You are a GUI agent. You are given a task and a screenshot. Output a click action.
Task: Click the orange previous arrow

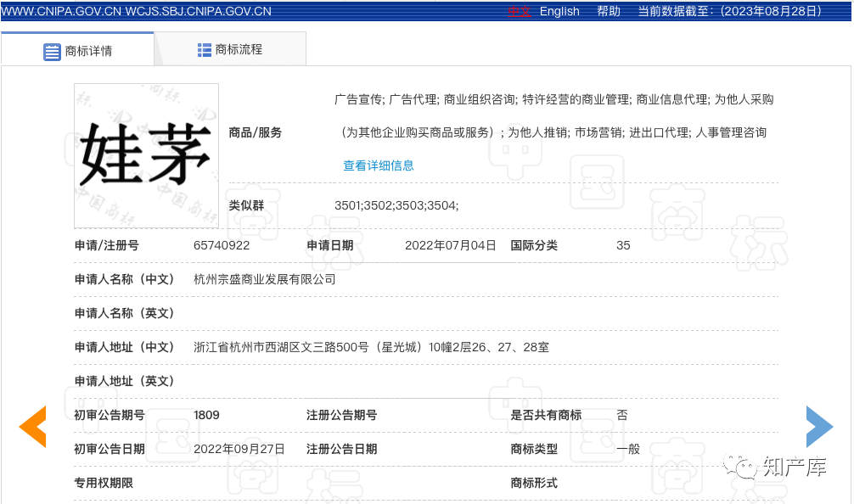(33, 426)
